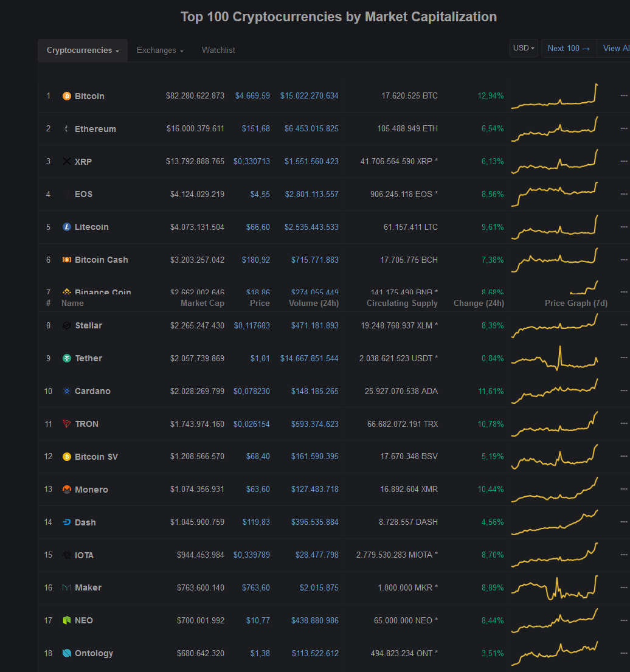Click the Tether logo icon
The height and width of the screenshot is (672, 630).
click(x=67, y=358)
